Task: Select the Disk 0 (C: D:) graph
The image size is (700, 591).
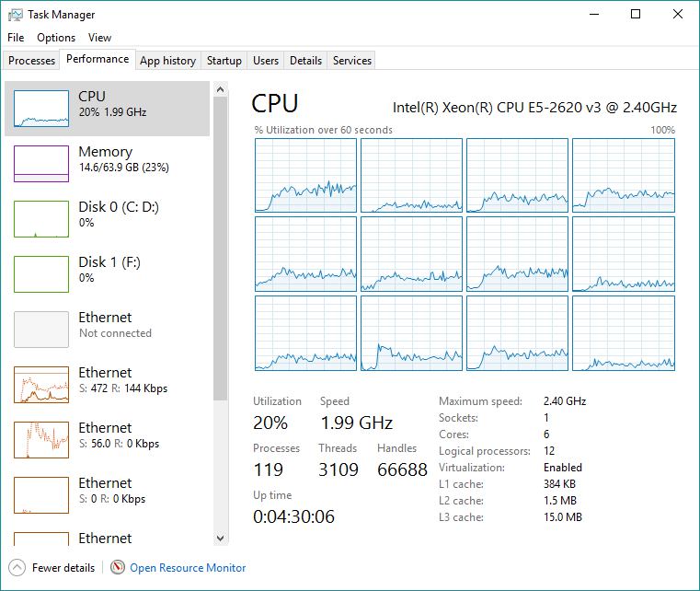Action: click(x=41, y=219)
